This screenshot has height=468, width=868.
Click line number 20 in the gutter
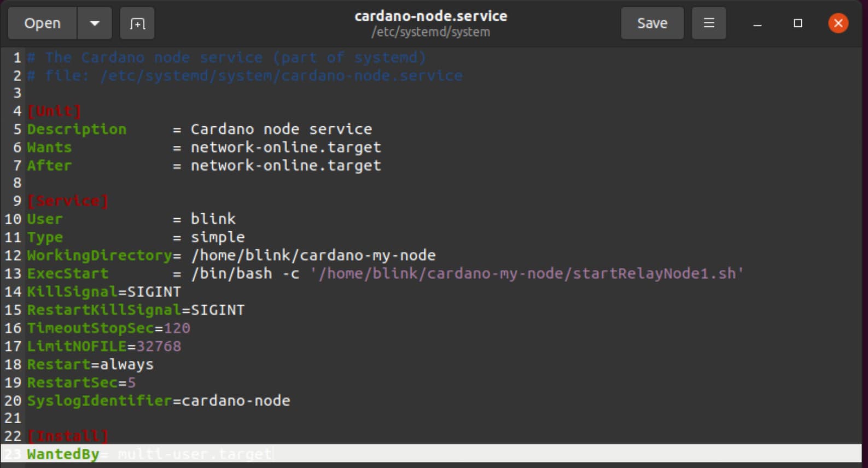point(13,401)
